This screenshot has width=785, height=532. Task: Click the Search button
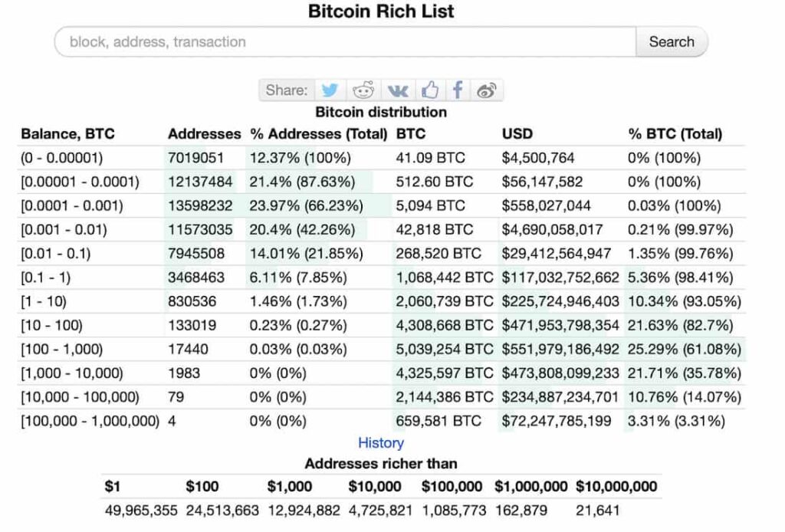click(x=671, y=42)
